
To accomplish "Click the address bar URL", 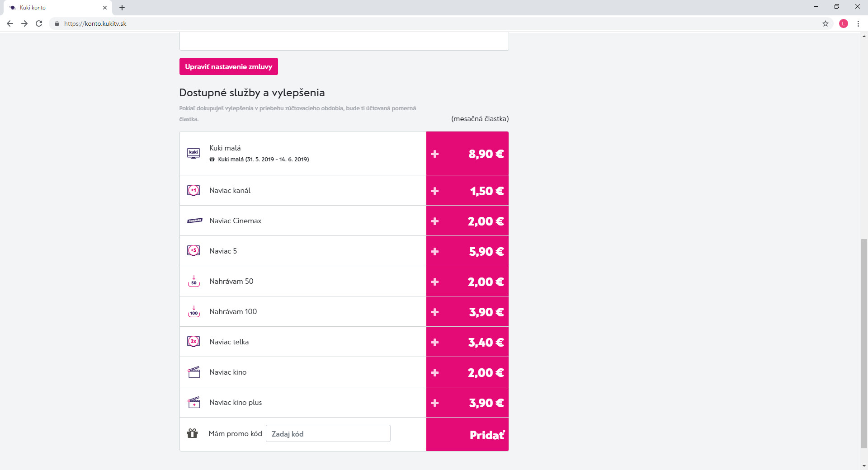I will click(95, 23).
